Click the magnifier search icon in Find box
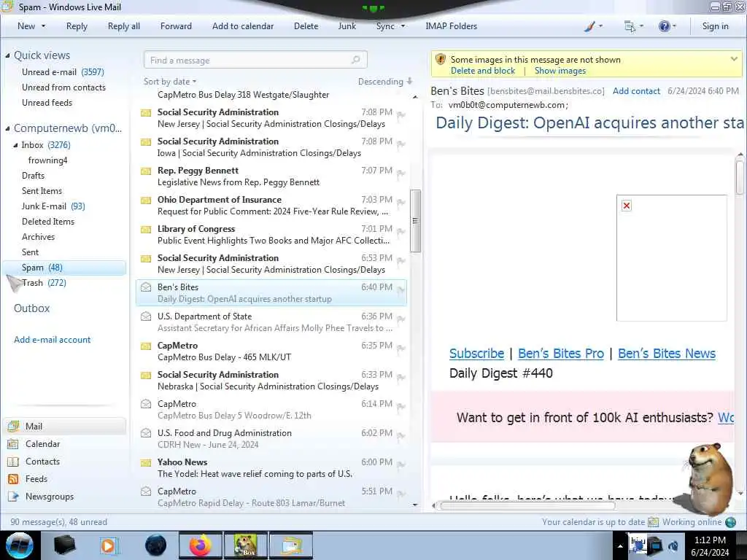This screenshot has height=560, width=747. pyautogui.click(x=355, y=60)
